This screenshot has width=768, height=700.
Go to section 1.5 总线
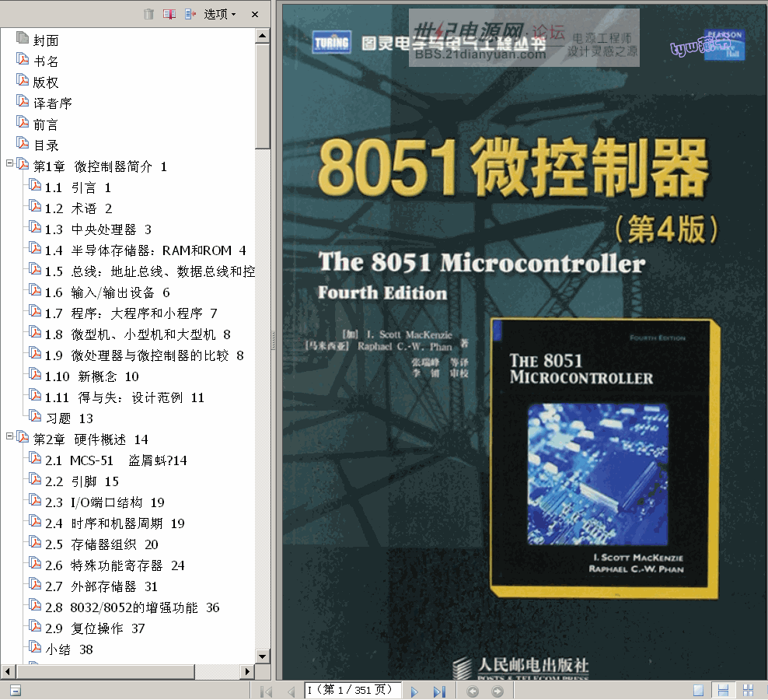(150, 271)
